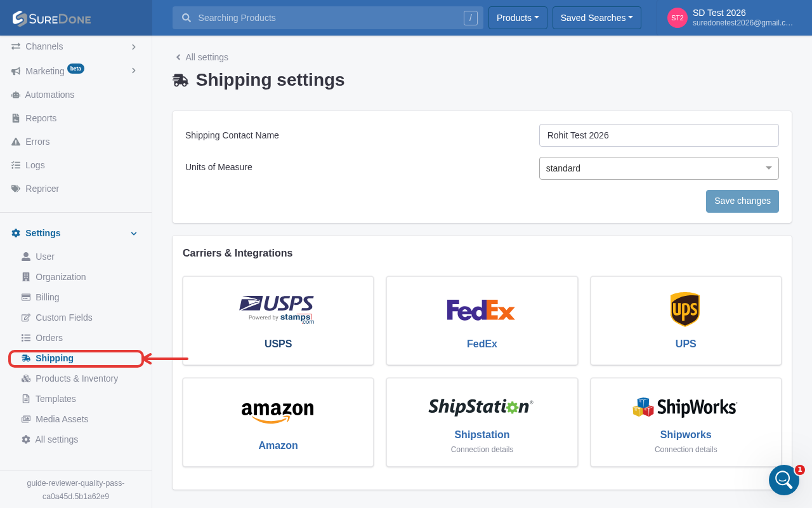Image resolution: width=812 pixels, height=508 pixels.
Task: Click the User person icon
Action: click(x=26, y=257)
